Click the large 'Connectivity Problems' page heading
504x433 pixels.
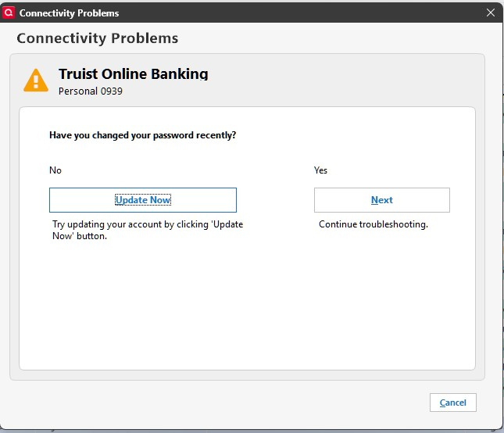coord(98,38)
